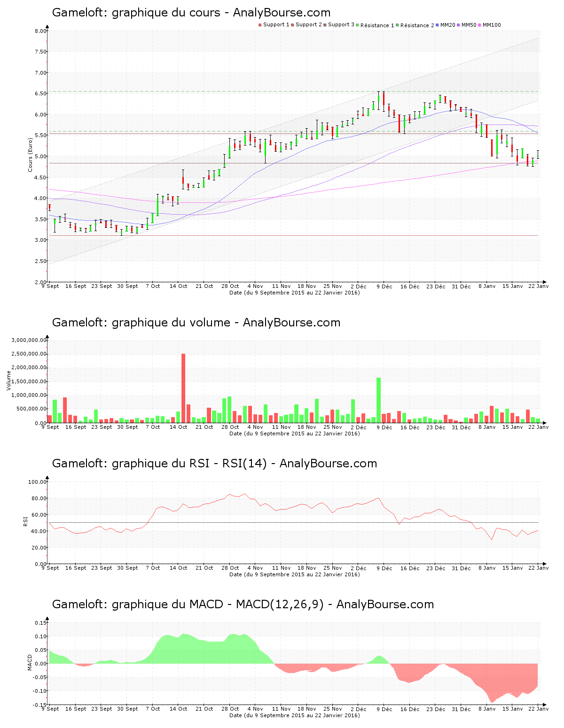
Task: Click the tall green volume bar near 9 Déc
Action: (378, 400)
